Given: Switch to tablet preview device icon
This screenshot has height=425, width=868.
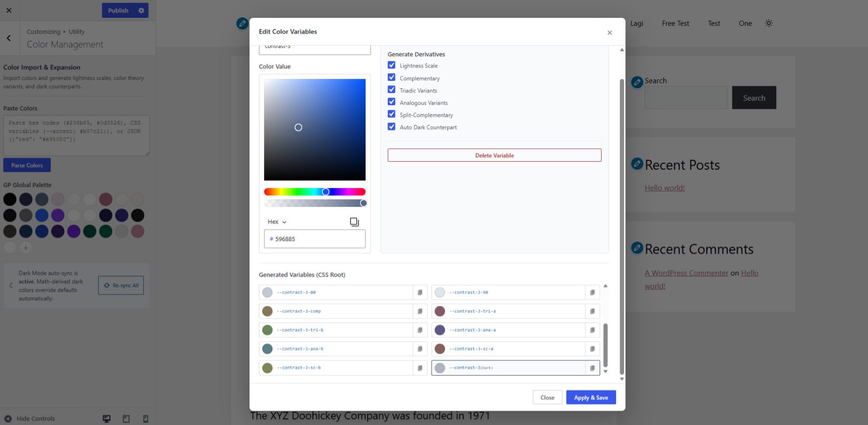Looking at the screenshot, I should click(126, 419).
